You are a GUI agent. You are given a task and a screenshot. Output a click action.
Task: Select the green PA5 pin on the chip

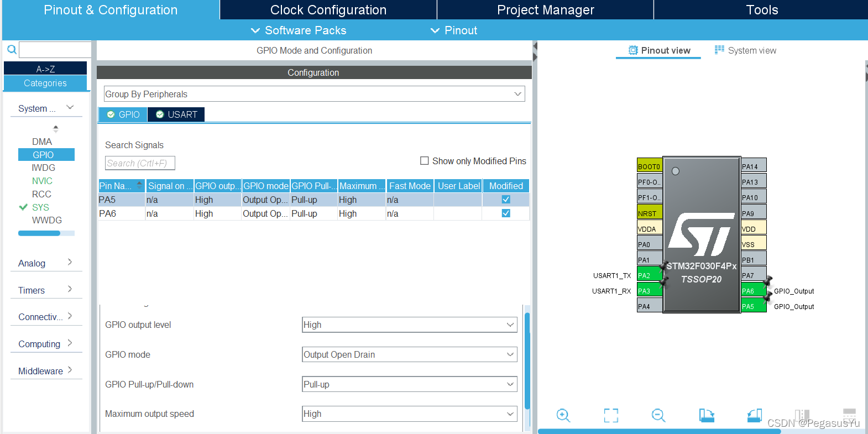[754, 306]
